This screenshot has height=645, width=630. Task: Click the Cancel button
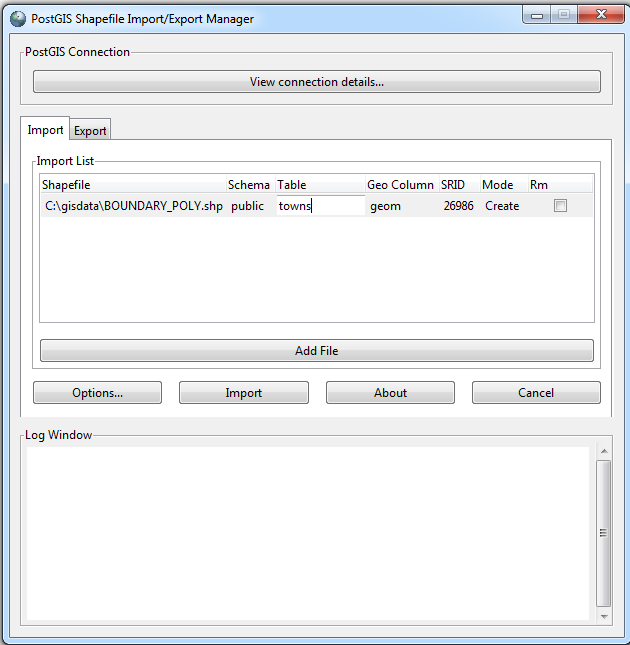point(536,392)
